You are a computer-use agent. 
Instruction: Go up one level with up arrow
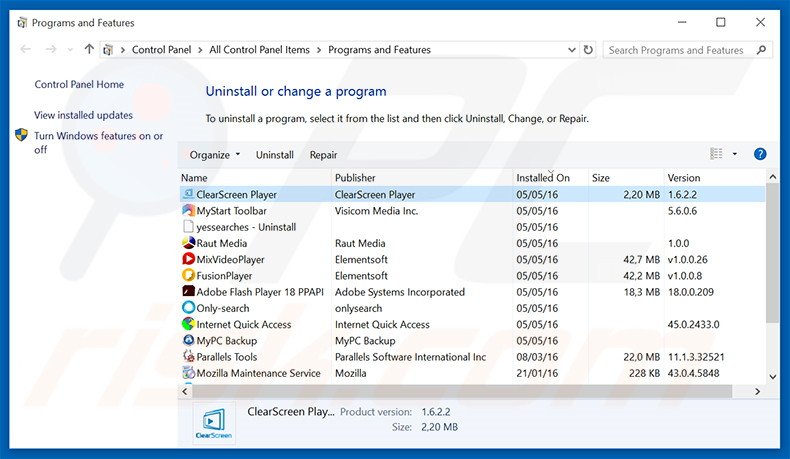[89, 49]
